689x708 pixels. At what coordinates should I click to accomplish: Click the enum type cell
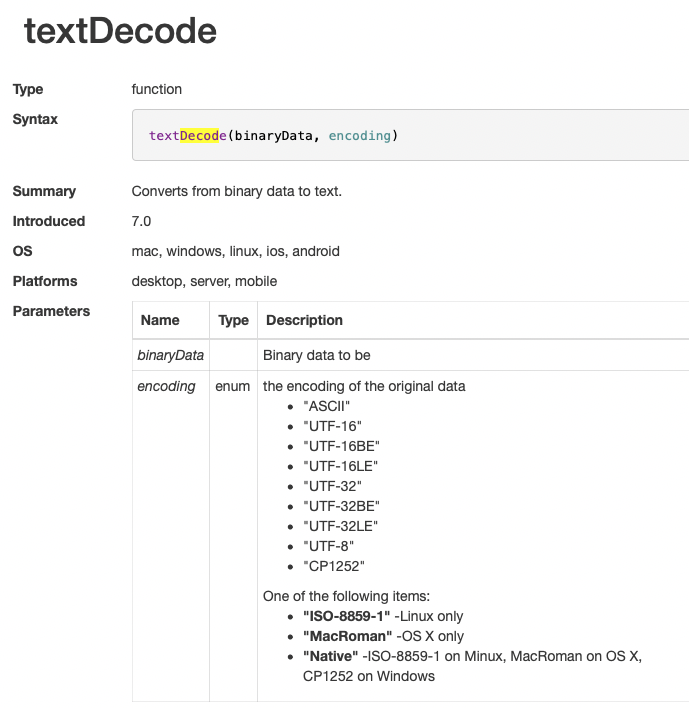click(x=232, y=386)
